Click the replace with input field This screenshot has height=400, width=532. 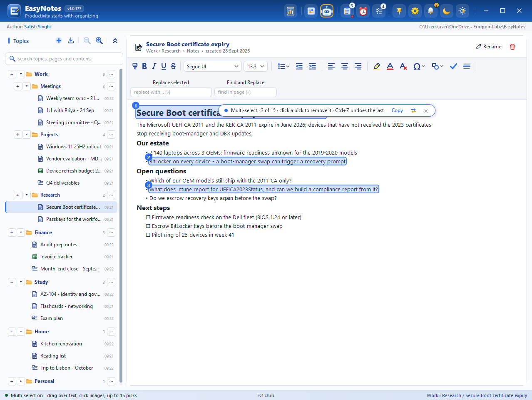pyautogui.click(x=171, y=92)
